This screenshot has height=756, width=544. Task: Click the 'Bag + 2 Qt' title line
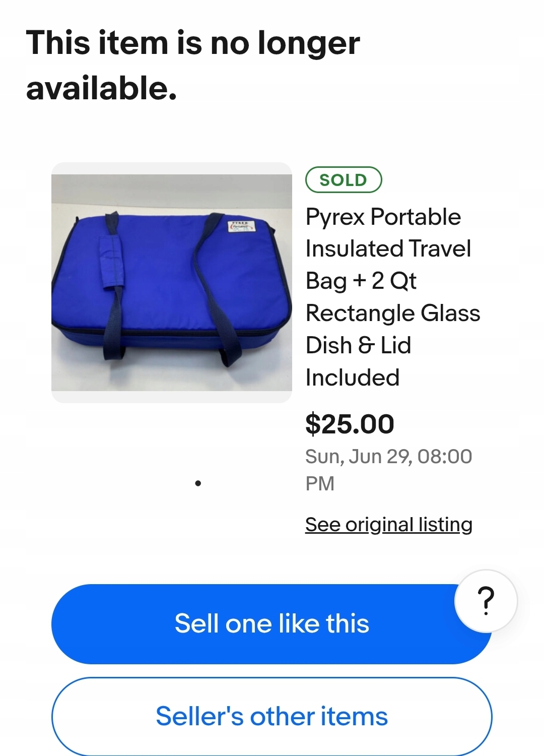(x=361, y=281)
